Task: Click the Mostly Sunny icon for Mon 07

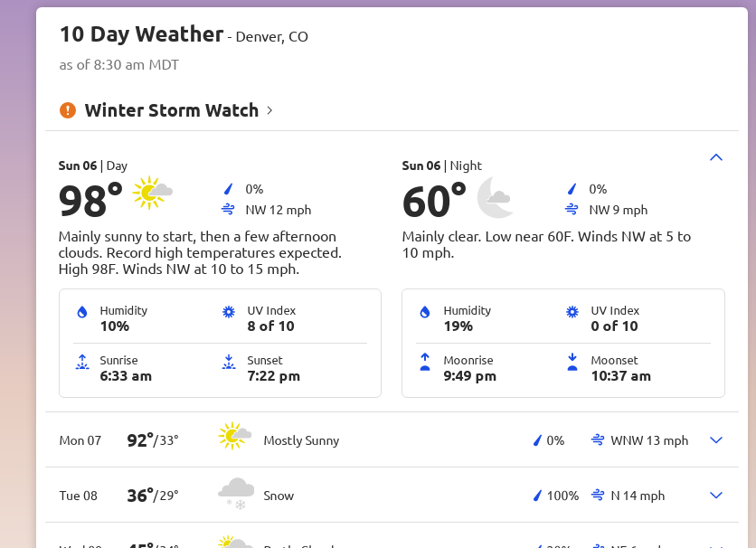Action: coord(235,436)
